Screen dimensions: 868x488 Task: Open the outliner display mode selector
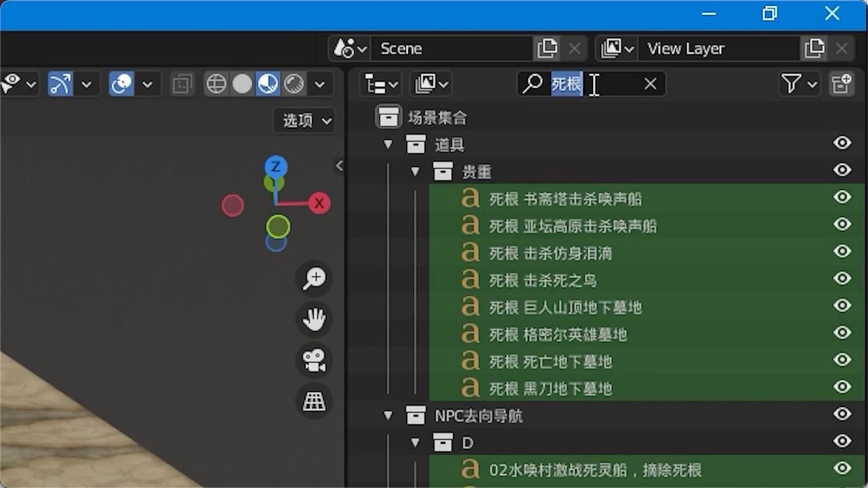pos(379,84)
